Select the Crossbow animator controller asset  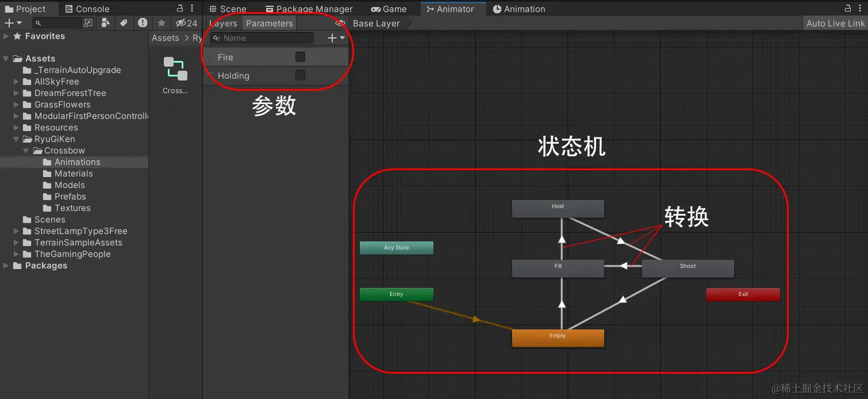click(175, 75)
